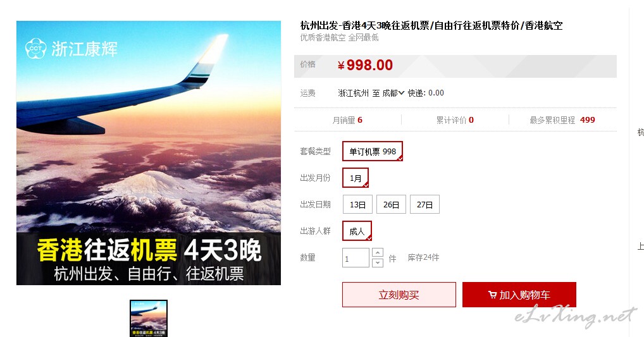
Task: Choose the 26日 departure date
Action: pos(391,204)
